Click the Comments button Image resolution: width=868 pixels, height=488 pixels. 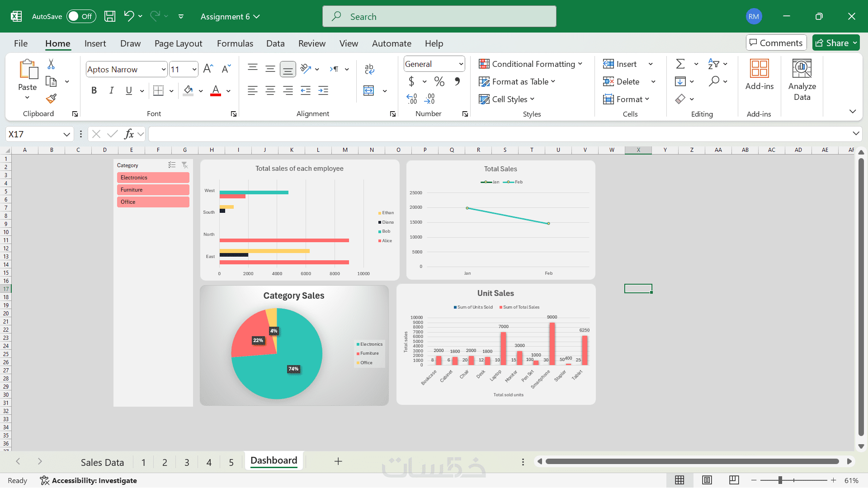click(x=776, y=43)
